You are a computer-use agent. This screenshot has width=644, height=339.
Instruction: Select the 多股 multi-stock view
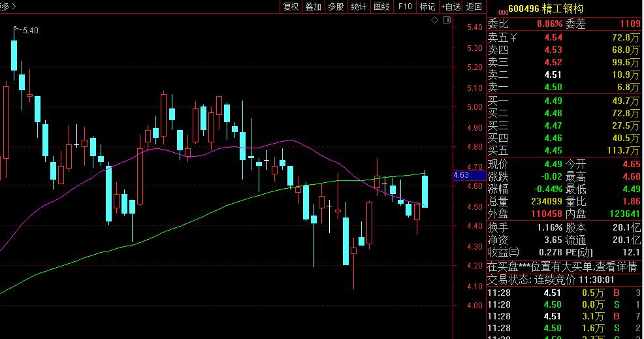coord(336,7)
